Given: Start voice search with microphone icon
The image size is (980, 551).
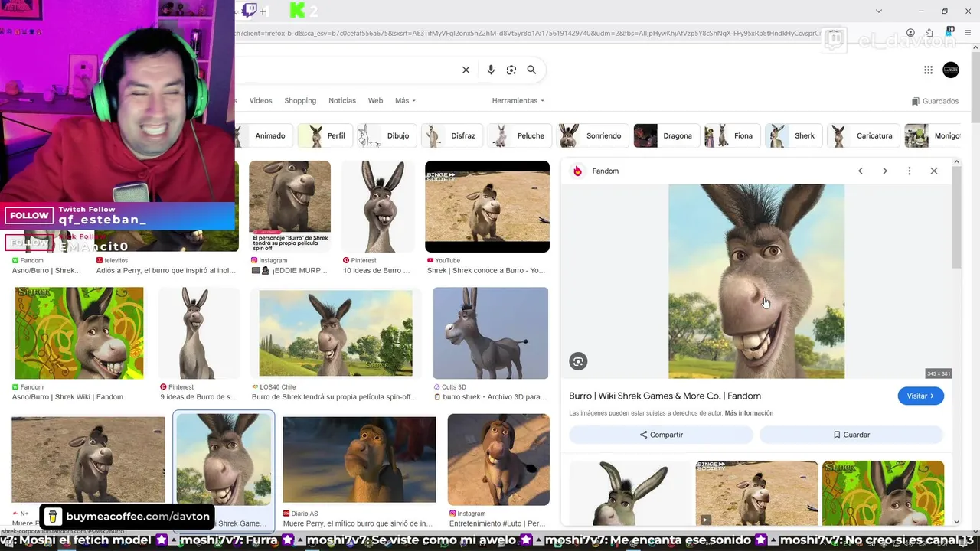Looking at the screenshot, I should (491, 70).
